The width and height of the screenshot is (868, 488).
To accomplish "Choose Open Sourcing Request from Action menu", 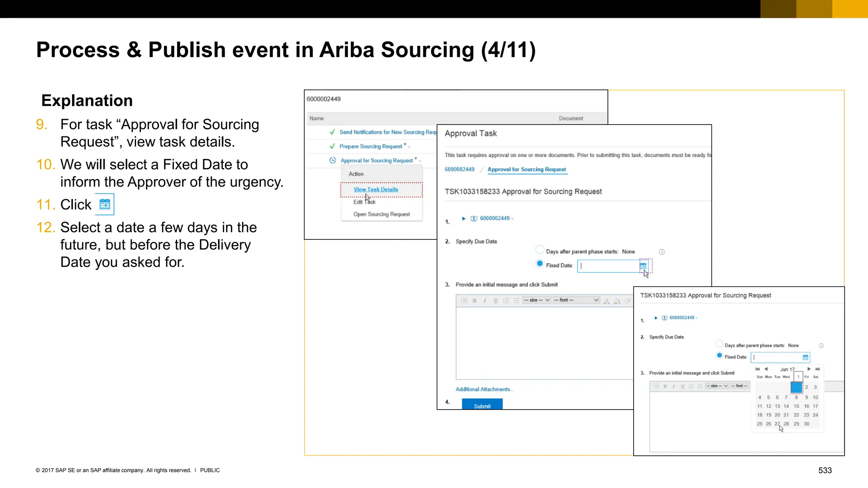I will (382, 214).
